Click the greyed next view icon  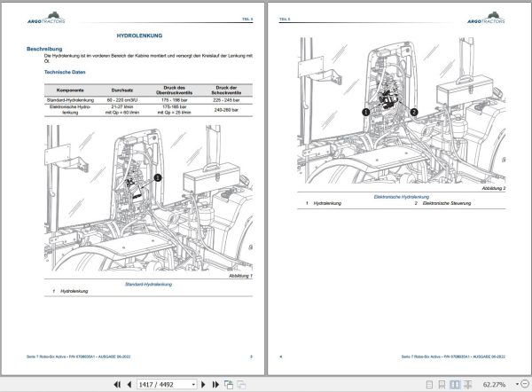pyautogui.click(x=241, y=384)
